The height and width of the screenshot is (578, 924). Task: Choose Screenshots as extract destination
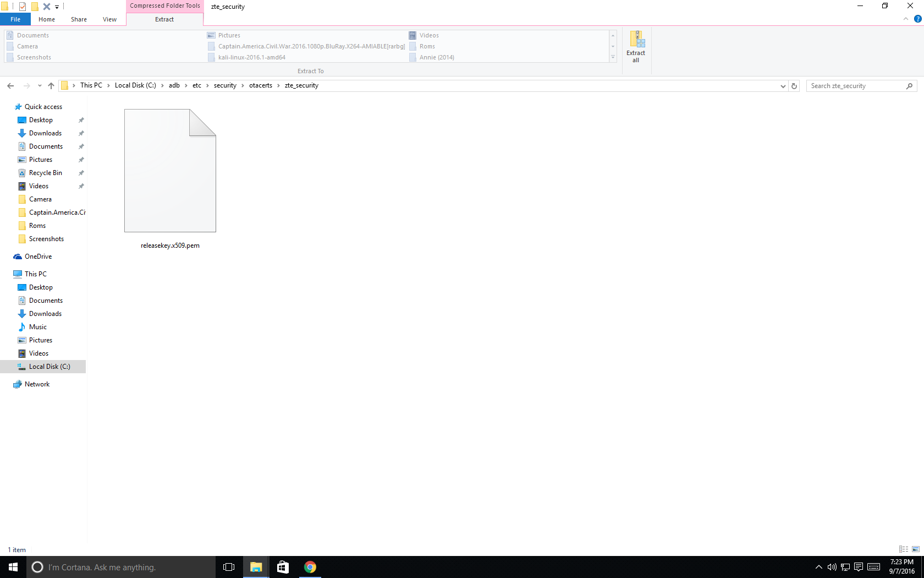pyautogui.click(x=29, y=57)
